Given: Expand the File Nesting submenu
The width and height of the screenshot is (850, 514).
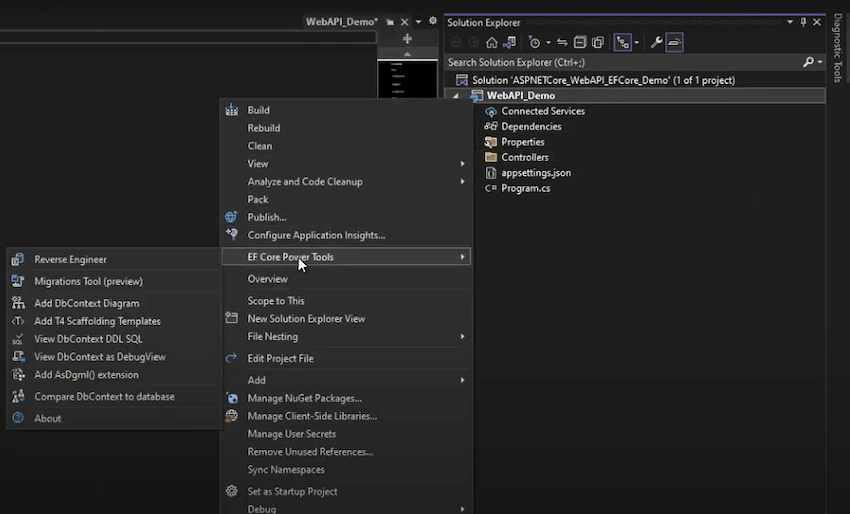Looking at the screenshot, I should pos(346,337).
